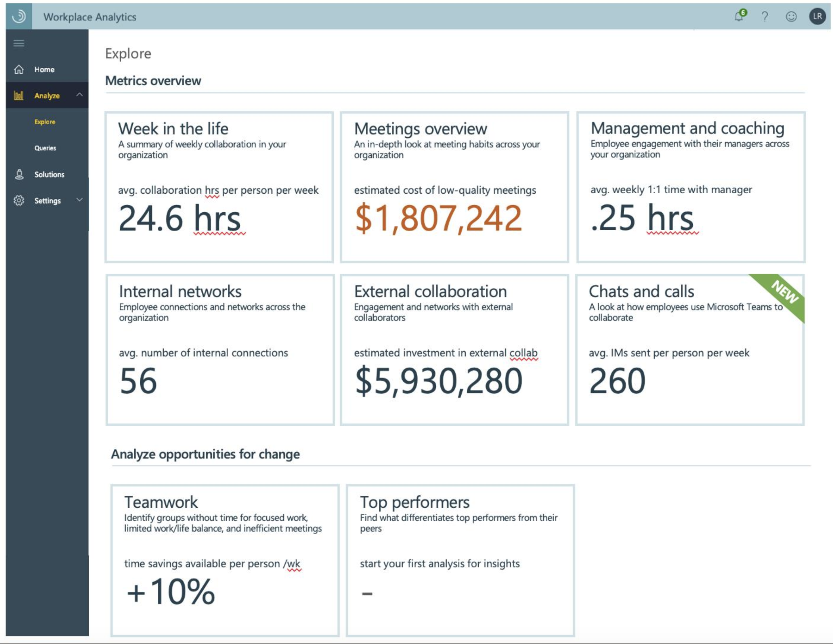833x644 pixels.
Task: Open the Top performers card
Action: click(460, 560)
